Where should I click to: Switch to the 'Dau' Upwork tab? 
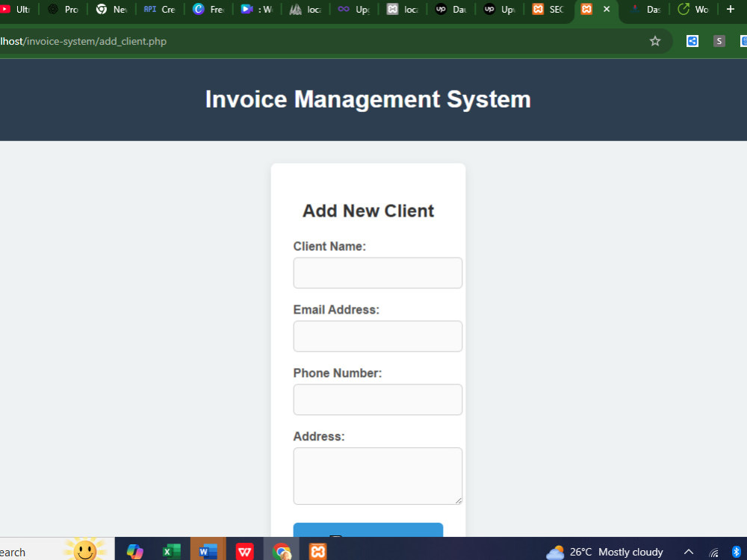451,9
